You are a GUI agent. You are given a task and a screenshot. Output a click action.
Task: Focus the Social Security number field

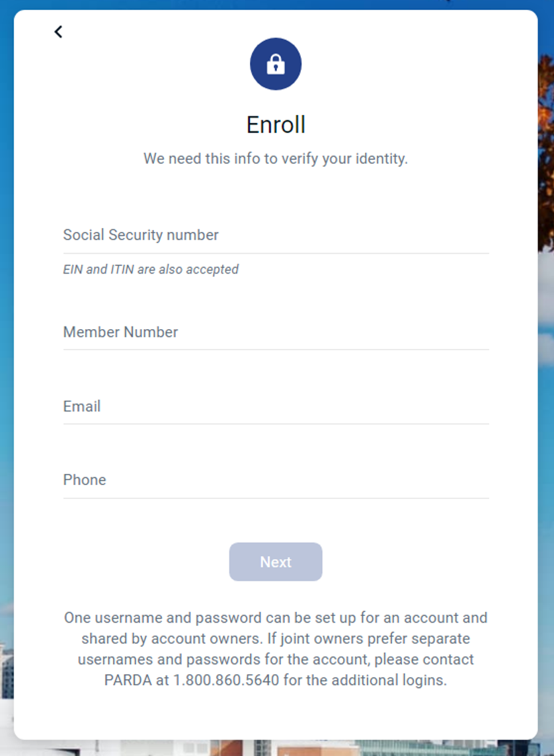pyautogui.click(x=276, y=235)
